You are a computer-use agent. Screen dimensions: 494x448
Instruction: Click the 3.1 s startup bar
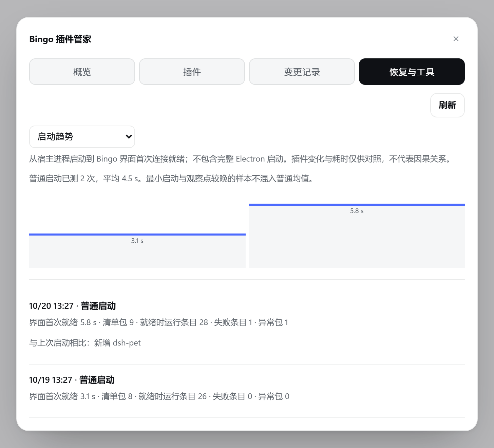point(137,251)
